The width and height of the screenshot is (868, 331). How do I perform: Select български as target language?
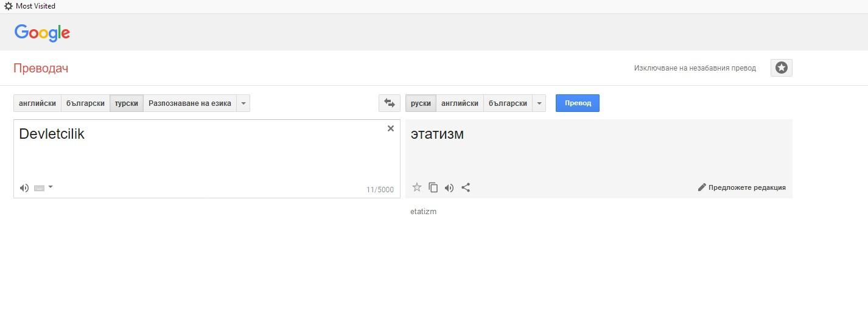coord(508,103)
